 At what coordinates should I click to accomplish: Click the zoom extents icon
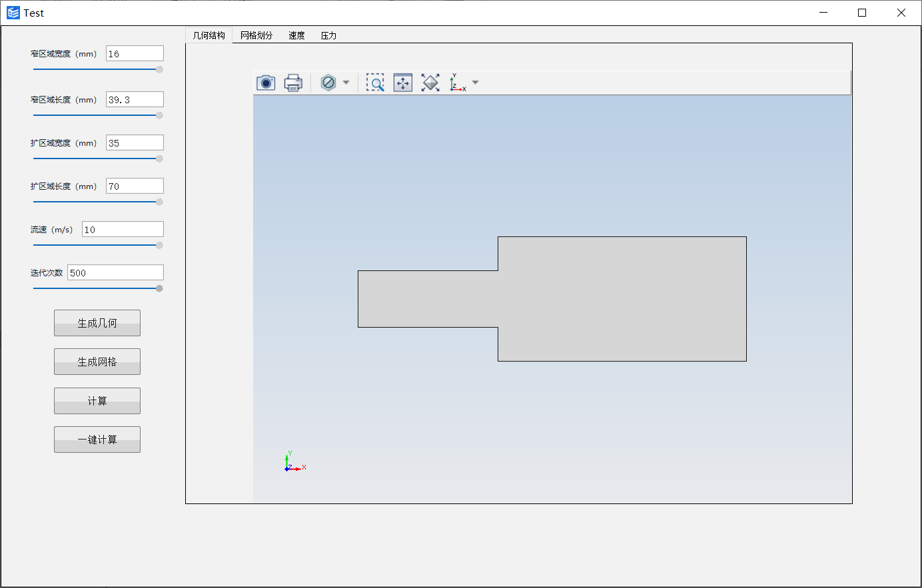tap(430, 83)
